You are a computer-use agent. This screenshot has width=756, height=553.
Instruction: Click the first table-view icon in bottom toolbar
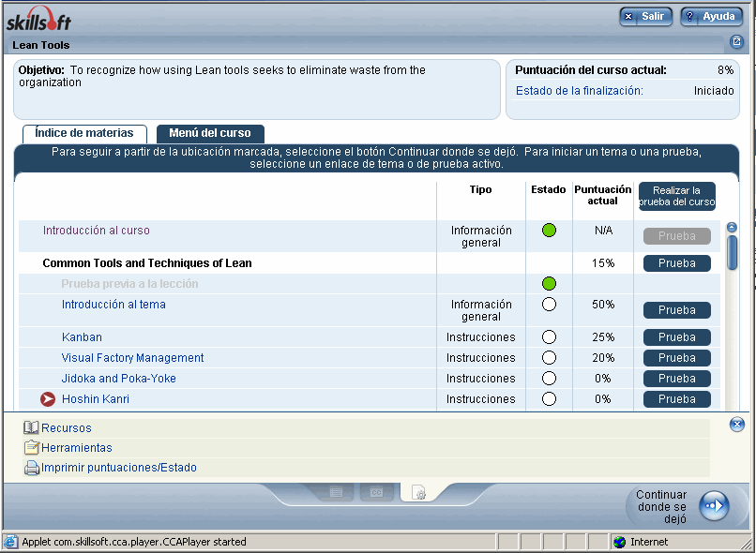pos(336,492)
